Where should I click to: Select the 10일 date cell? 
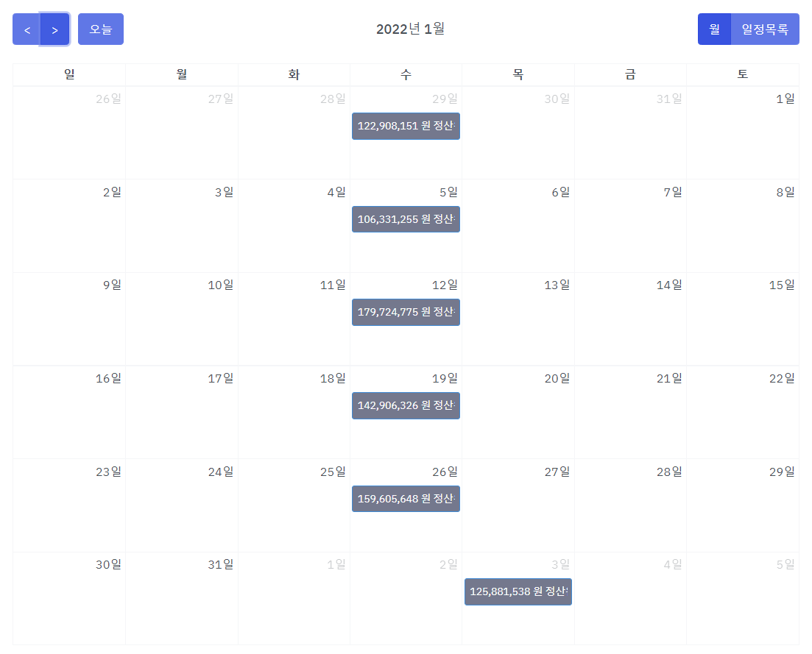click(x=182, y=324)
